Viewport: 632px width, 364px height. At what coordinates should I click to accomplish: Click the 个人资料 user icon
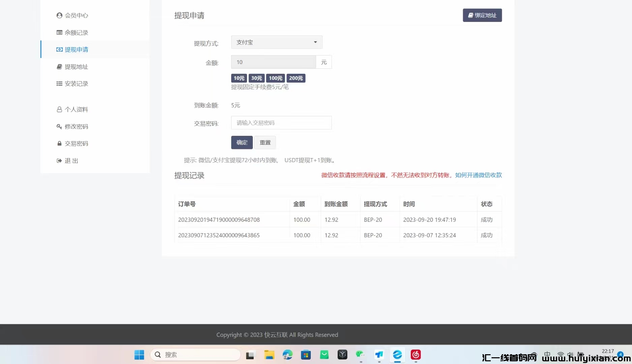pos(59,110)
